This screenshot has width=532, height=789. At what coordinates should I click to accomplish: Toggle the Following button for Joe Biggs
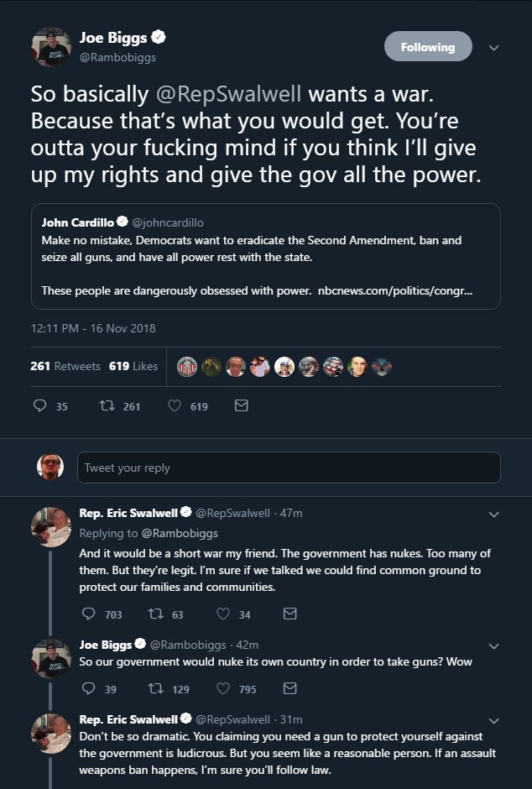428,47
